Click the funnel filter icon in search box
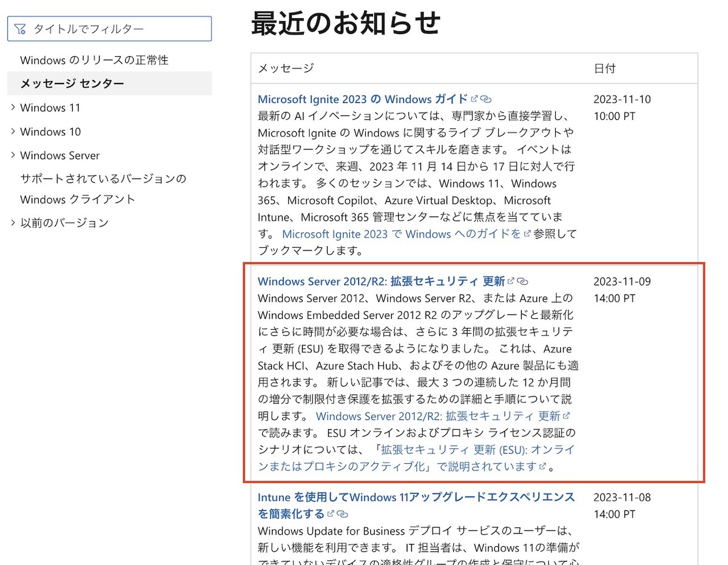Image resolution: width=728 pixels, height=565 pixels. point(21,28)
